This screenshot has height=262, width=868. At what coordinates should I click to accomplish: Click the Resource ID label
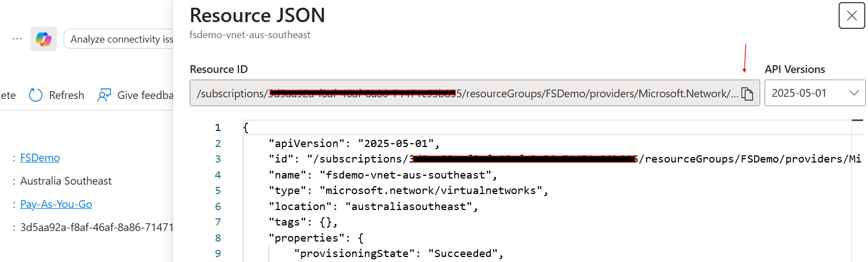pos(218,69)
